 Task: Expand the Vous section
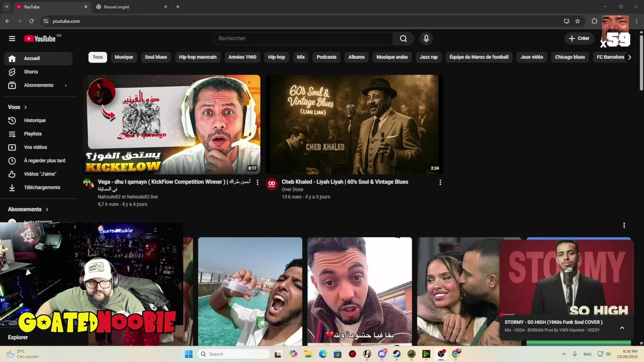click(18, 107)
